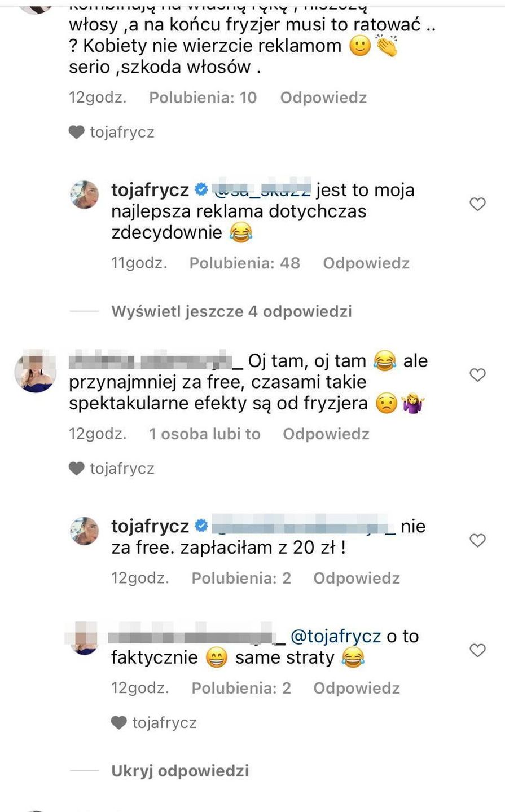Open tojafrycz avatar beside "nie za free" reply
The image size is (505, 812).
pyautogui.click(x=84, y=531)
